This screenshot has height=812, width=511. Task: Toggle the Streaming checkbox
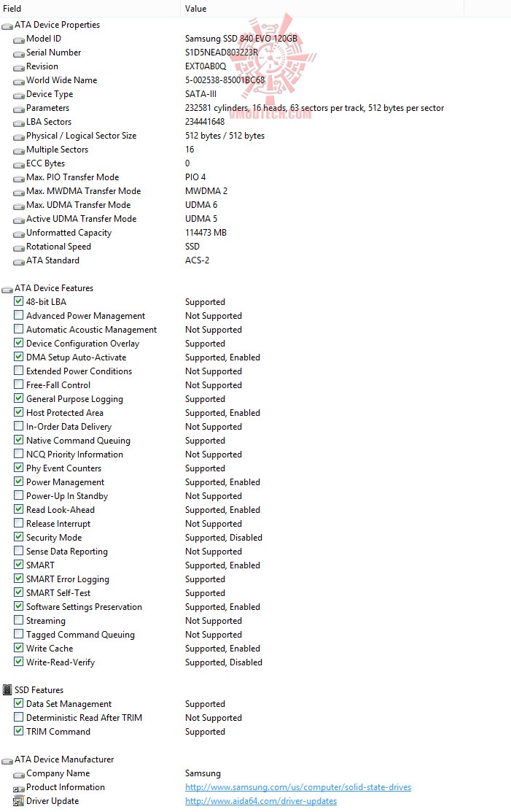click(x=19, y=620)
